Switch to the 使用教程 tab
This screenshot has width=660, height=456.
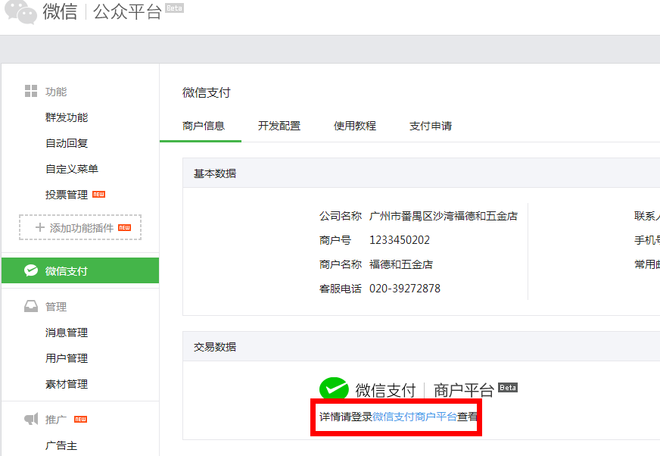355,125
